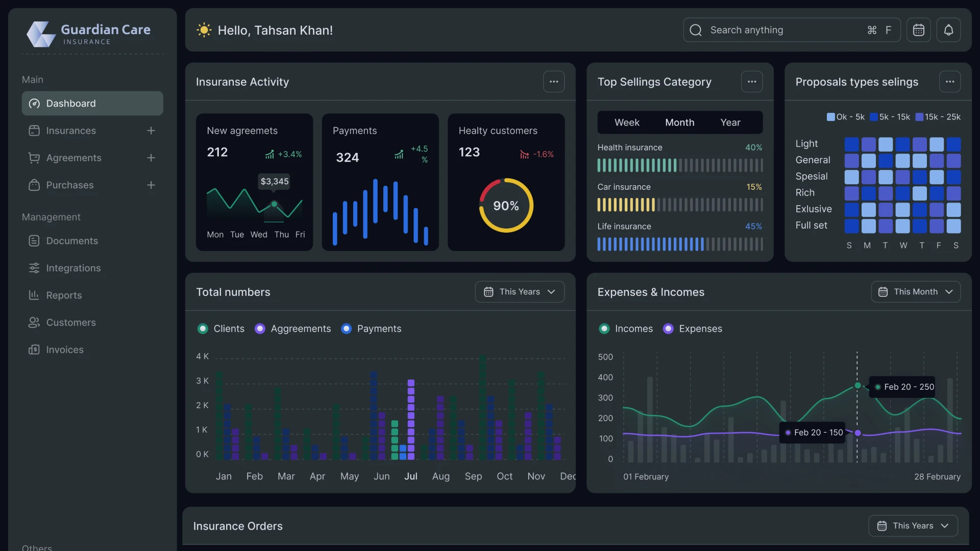The height and width of the screenshot is (551, 980).
Task: Switch to Week tab in Top Sellings
Action: point(626,122)
